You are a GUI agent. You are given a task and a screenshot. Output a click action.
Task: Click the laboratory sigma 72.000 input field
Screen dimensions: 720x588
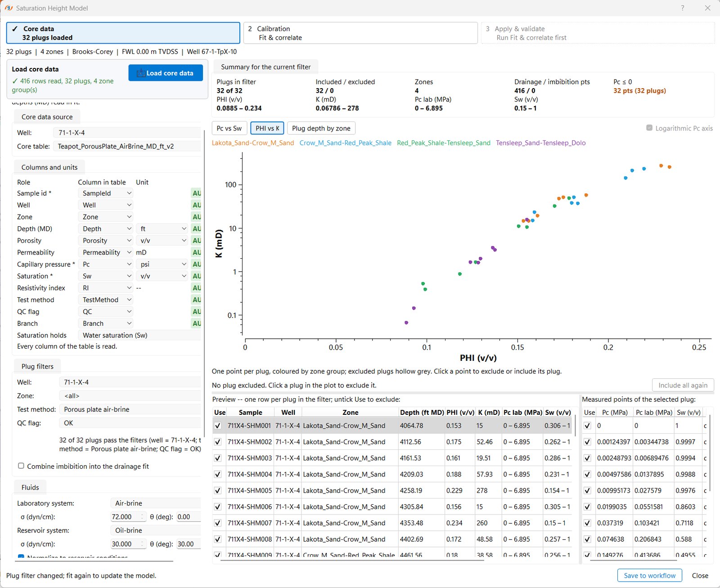click(x=129, y=517)
